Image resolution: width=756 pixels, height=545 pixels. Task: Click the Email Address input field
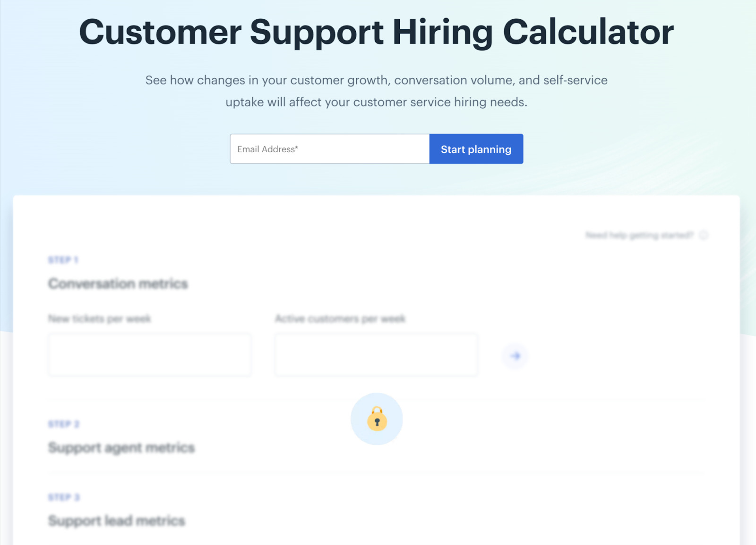[x=329, y=148]
